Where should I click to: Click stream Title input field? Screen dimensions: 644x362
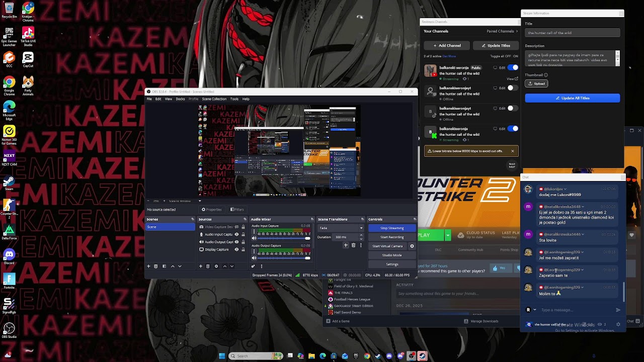tap(573, 33)
